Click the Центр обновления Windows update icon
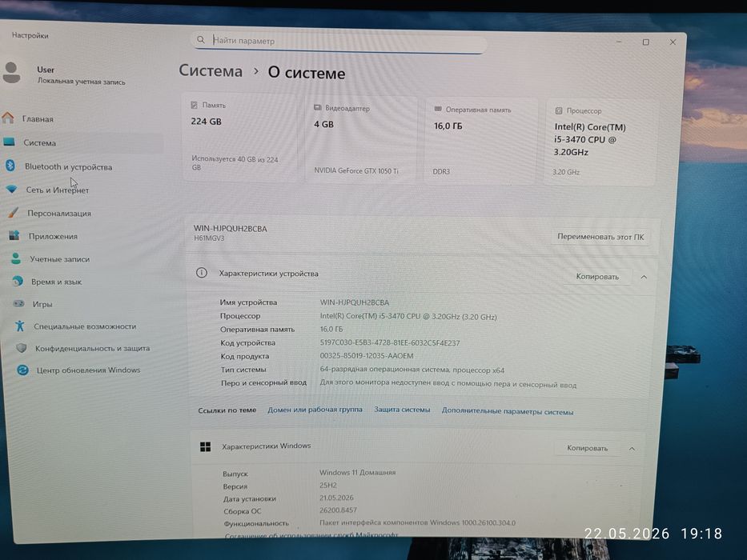Image resolution: width=747 pixels, height=560 pixels. (22, 370)
